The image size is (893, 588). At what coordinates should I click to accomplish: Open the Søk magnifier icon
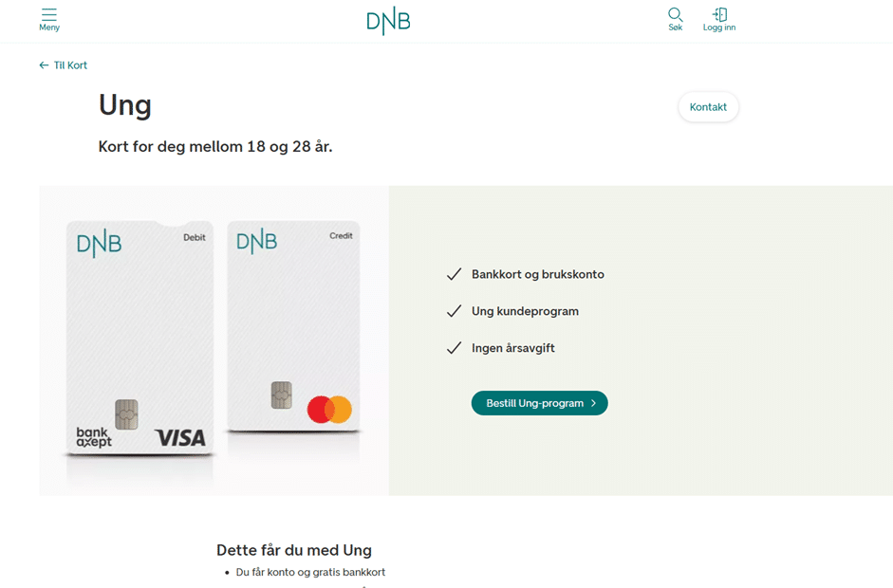pos(675,14)
